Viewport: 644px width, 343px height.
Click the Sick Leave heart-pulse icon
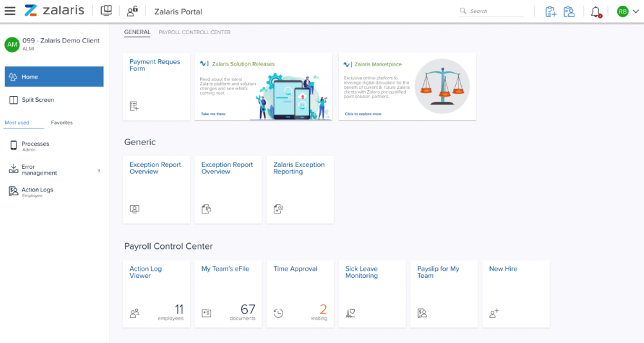coord(350,313)
